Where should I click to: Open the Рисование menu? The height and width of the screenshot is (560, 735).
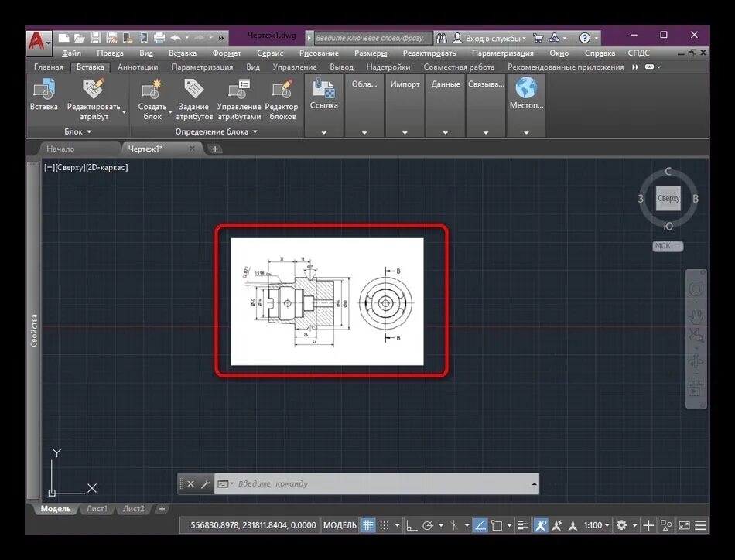(x=319, y=53)
